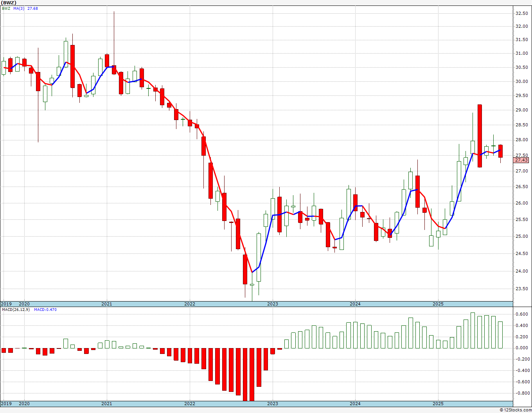Click 2021 on the price chart time axis
The height and width of the screenshot is (413, 532).
pyautogui.click(x=107, y=304)
